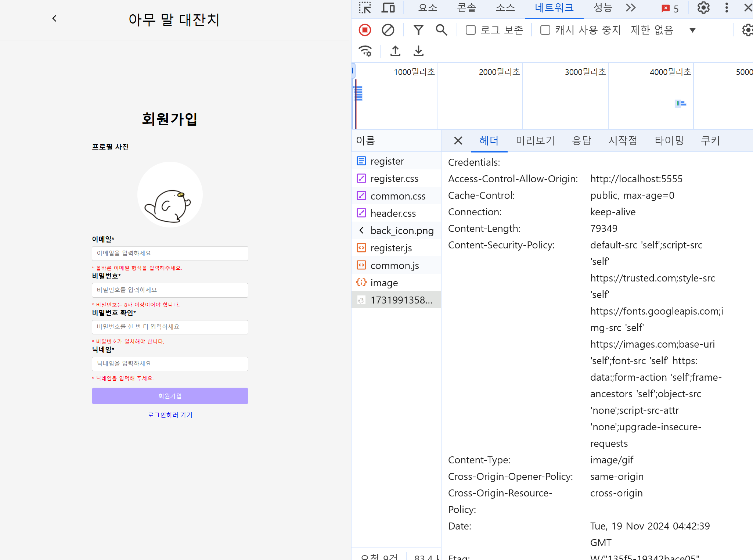The width and height of the screenshot is (753, 560).
Task: Open the network filter funnel icon
Action: click(418, 30)
